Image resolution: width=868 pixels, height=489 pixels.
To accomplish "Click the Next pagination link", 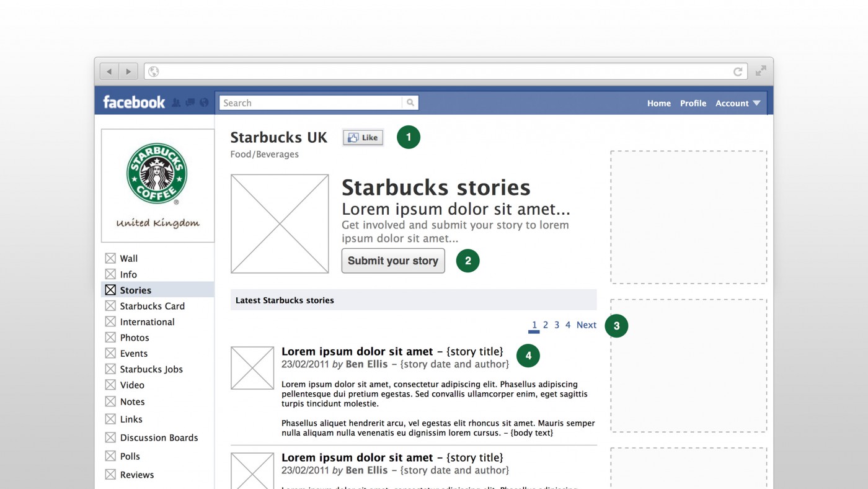I will (x=587, y=325).
